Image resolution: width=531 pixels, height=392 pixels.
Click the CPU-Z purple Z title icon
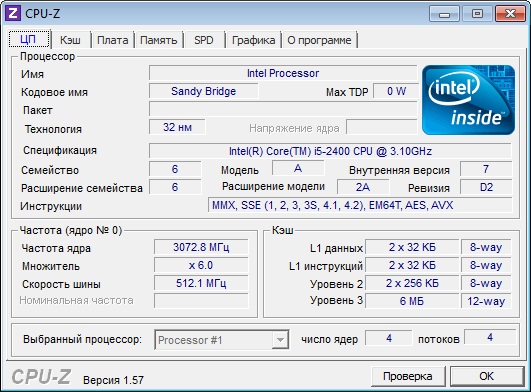(13, 14)
